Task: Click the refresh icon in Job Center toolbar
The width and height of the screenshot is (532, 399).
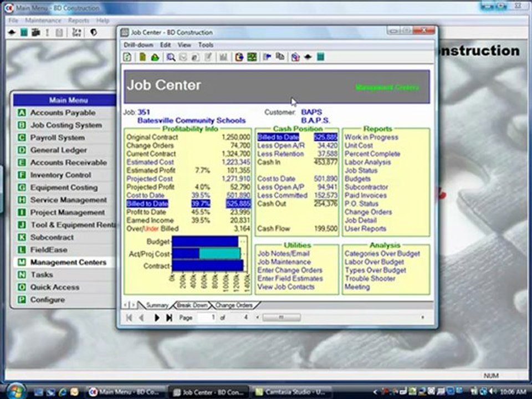Action: click(x=127, y=57)
